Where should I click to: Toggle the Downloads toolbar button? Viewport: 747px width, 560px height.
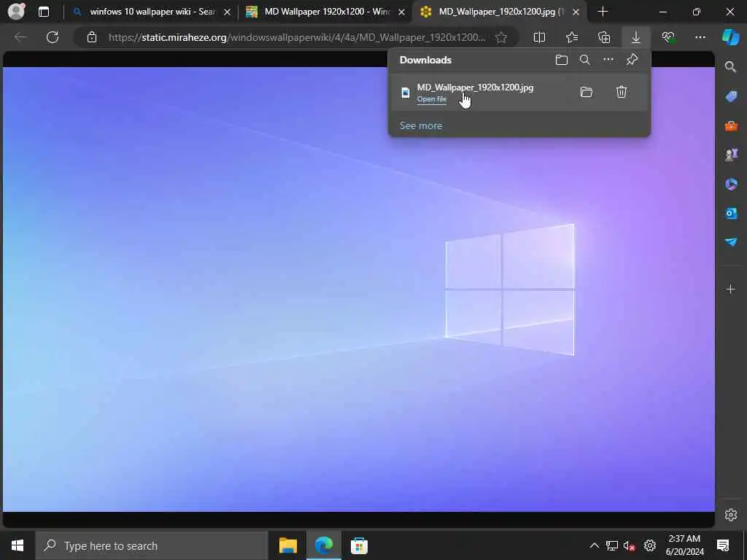click(636, 37)
